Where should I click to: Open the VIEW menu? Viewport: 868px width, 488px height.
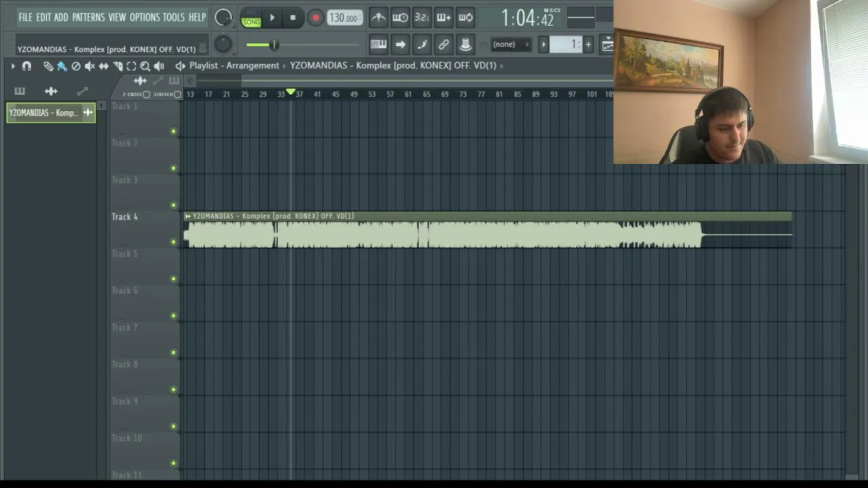pyautogui.click(x=117, y=17)
